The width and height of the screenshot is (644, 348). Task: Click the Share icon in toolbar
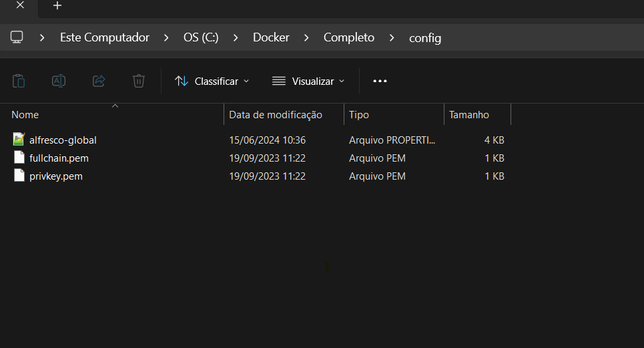tap(99, 81)
